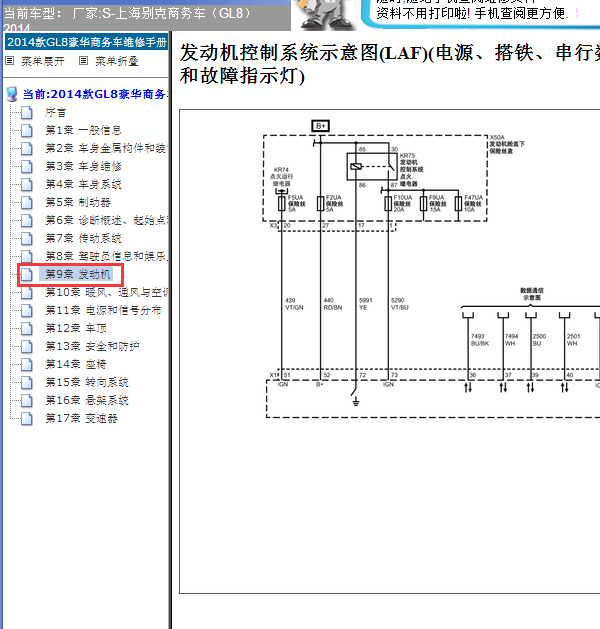Click the page icon beside 第4章
Viewport: 600px width, 629px height.
[27, 185]
